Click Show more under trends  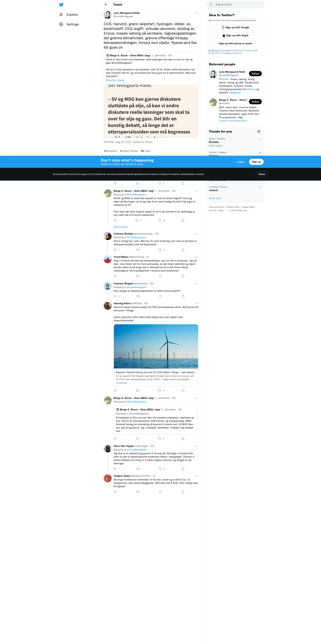click(x=215, y=198)
